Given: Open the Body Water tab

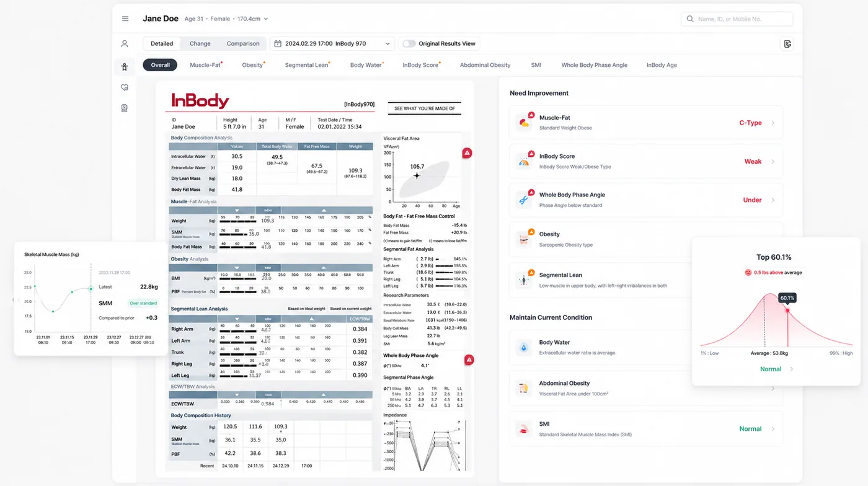Looking at the screenshot, I should pos(366,65).
